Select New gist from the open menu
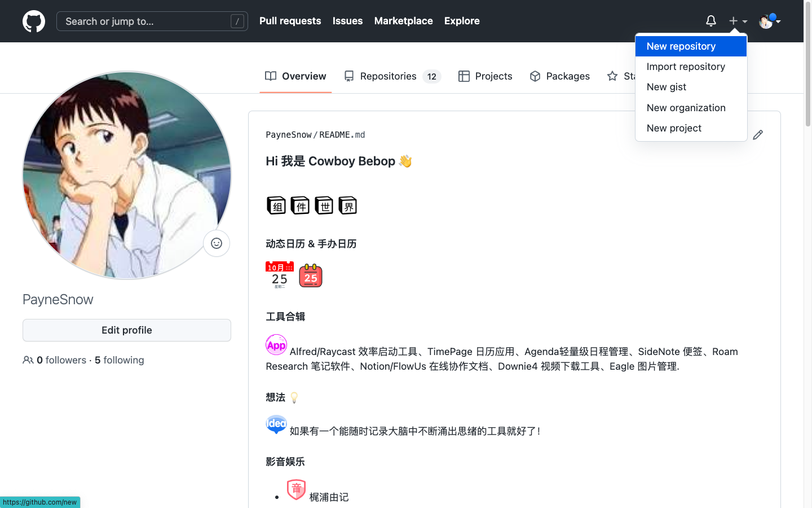The image size is (812, 508). click(x=667, y=86)
